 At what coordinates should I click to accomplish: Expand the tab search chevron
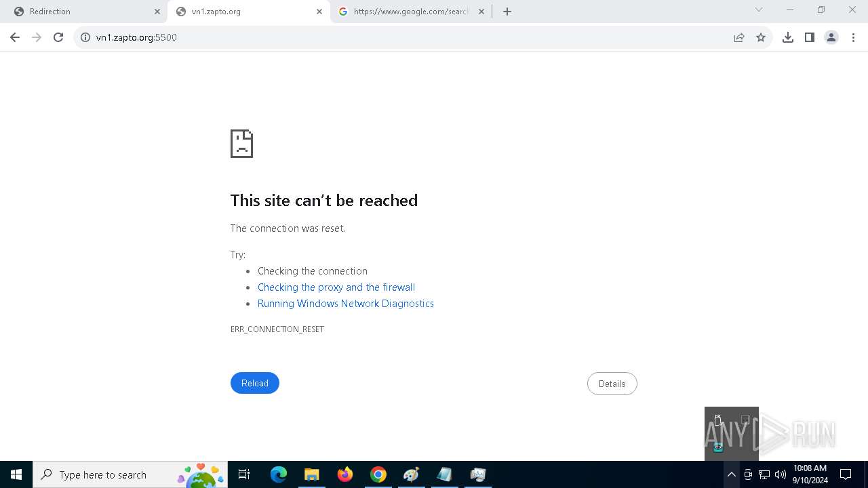pos(759,9)
